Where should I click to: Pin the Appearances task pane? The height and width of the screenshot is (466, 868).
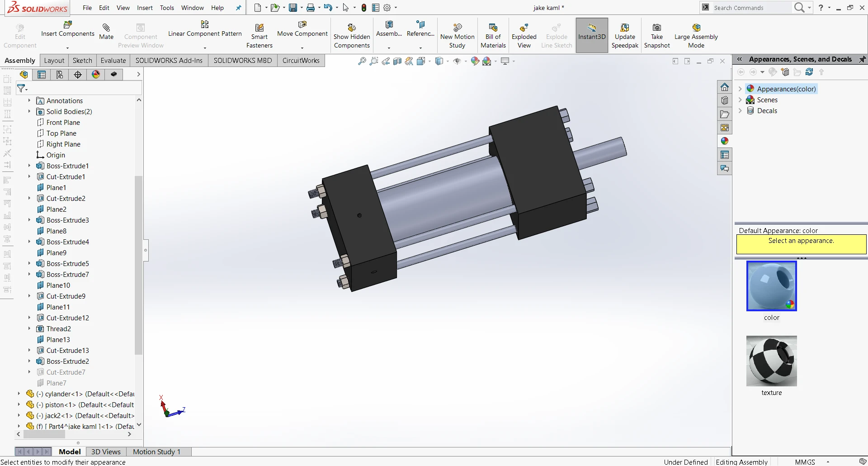[x=862, y=59]
